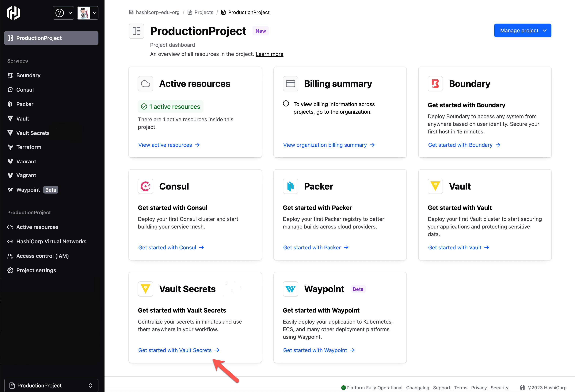
Task: Click View active resources button
Action: pyautogui.click(x=169, y=145)
